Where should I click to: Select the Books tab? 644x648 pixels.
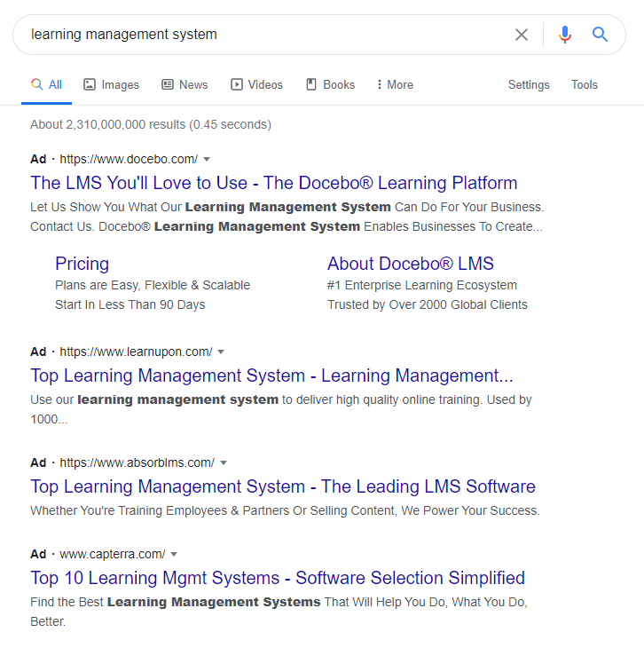(330, 85)
